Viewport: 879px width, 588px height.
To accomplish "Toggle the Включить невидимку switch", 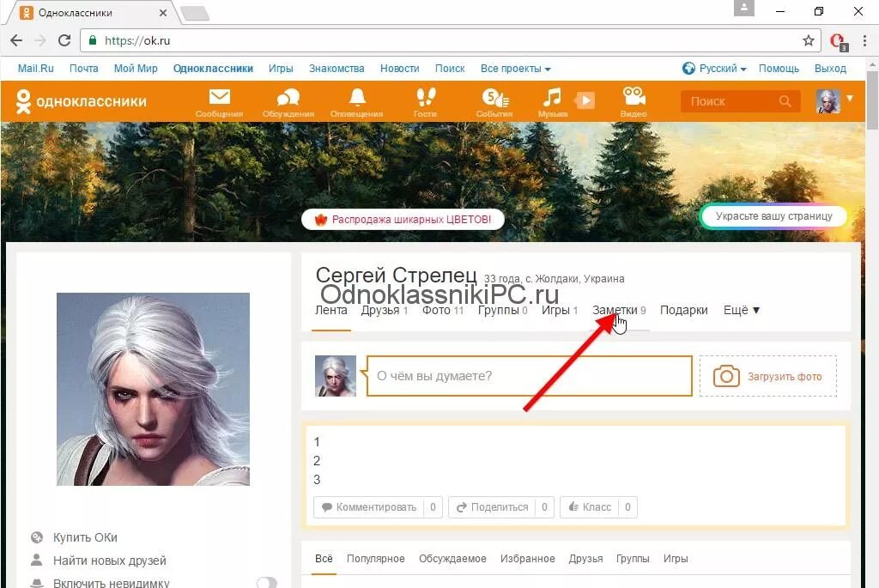I will pos(267,583).
